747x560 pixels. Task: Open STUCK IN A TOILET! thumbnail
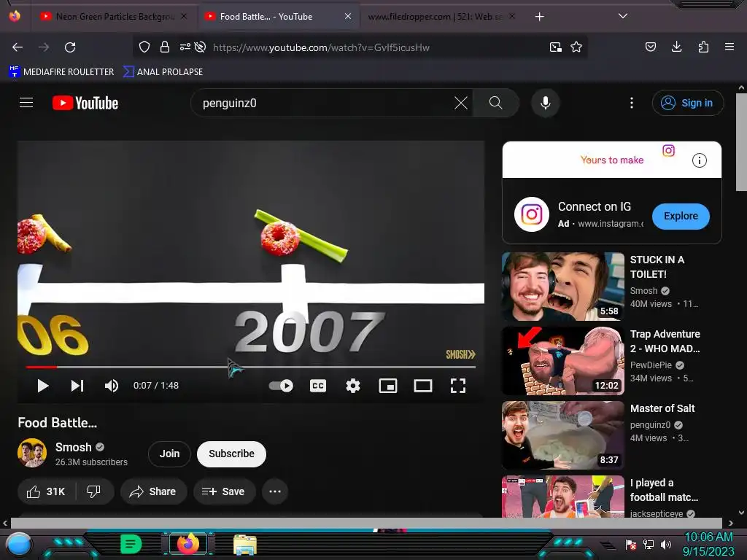coord(563,286)
